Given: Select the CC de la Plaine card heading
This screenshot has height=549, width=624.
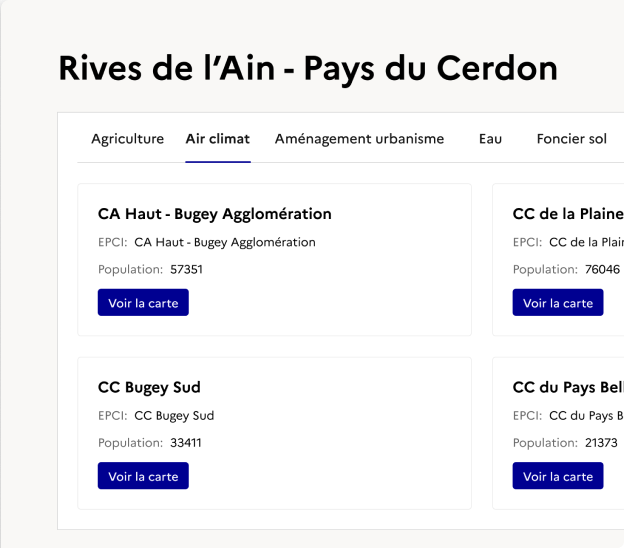Looking at the screenshot, I should click(568, 214).
